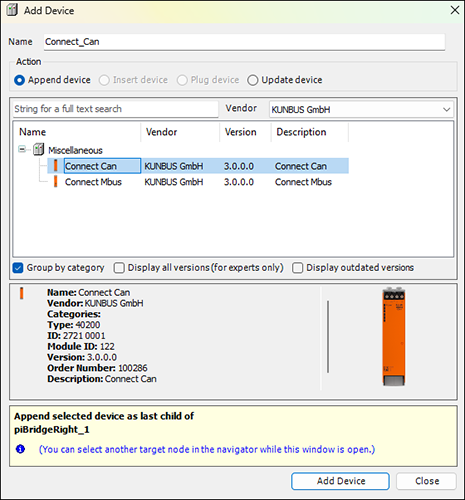
Task: Click the Miscellaneous category label
Action: pos(75,150)
